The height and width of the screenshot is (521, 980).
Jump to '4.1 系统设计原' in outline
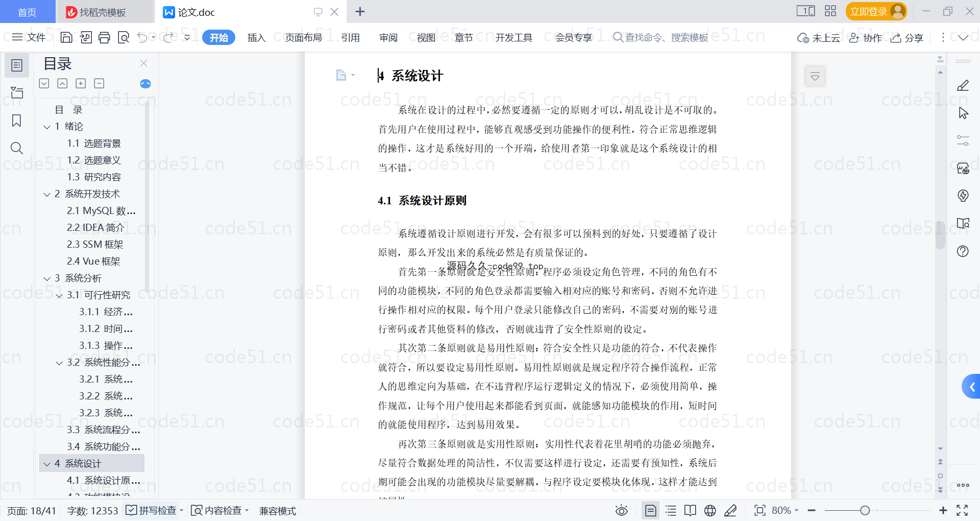click(x=104, y=481)
